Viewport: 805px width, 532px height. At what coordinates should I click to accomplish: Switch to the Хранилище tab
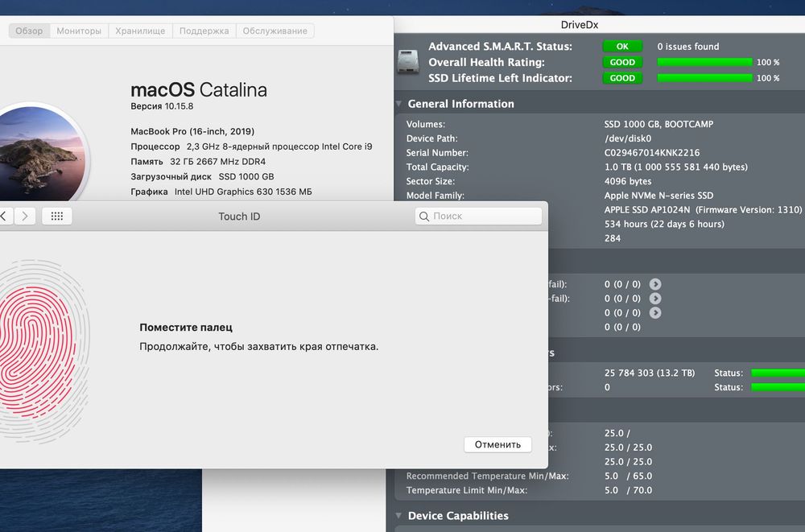coord(140,31)
